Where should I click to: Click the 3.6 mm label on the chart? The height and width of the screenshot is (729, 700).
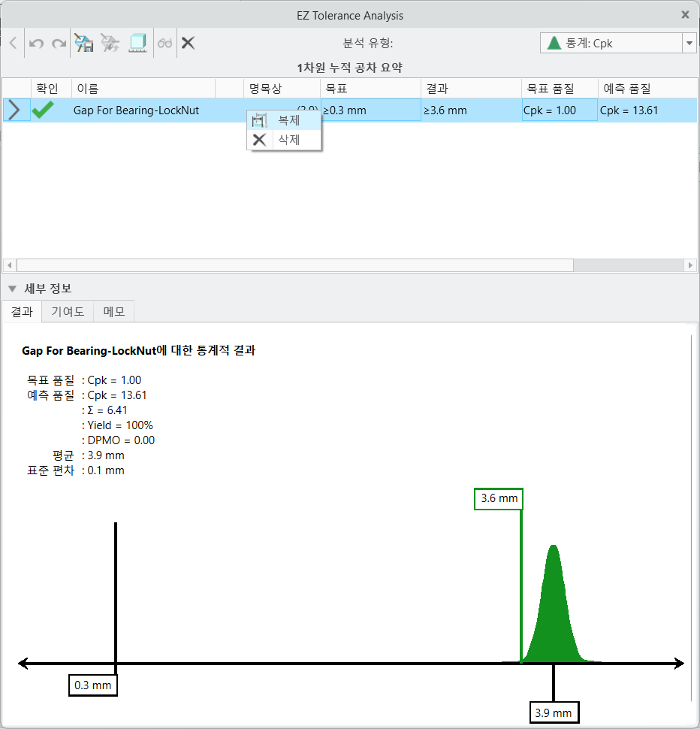(499, 498)
